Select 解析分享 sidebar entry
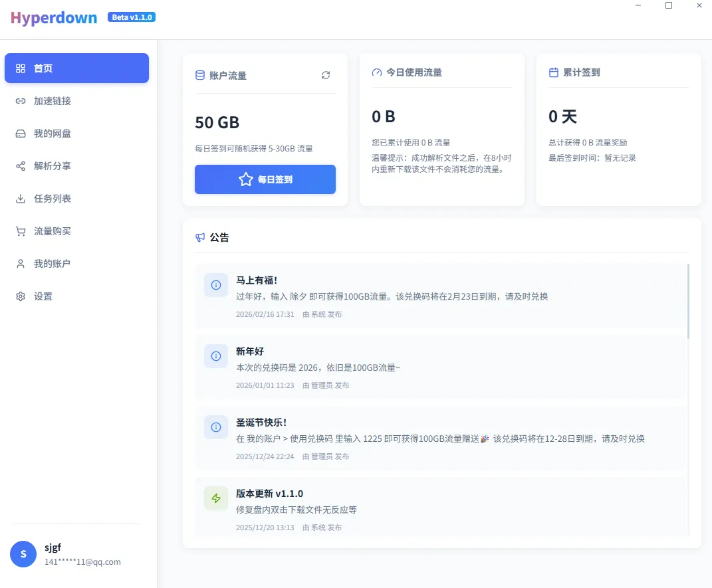Screen dimensions: 712x588 point(76,166)
